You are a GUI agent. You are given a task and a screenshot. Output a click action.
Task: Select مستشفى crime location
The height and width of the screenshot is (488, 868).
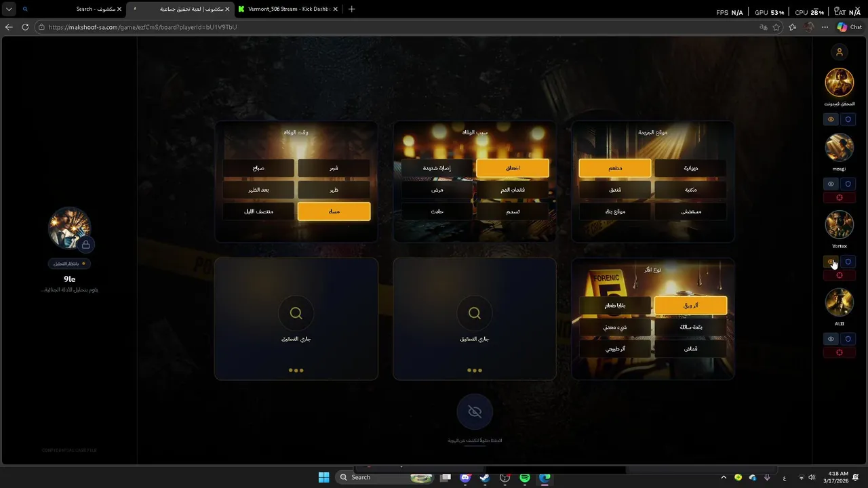(x=690, y=211)
